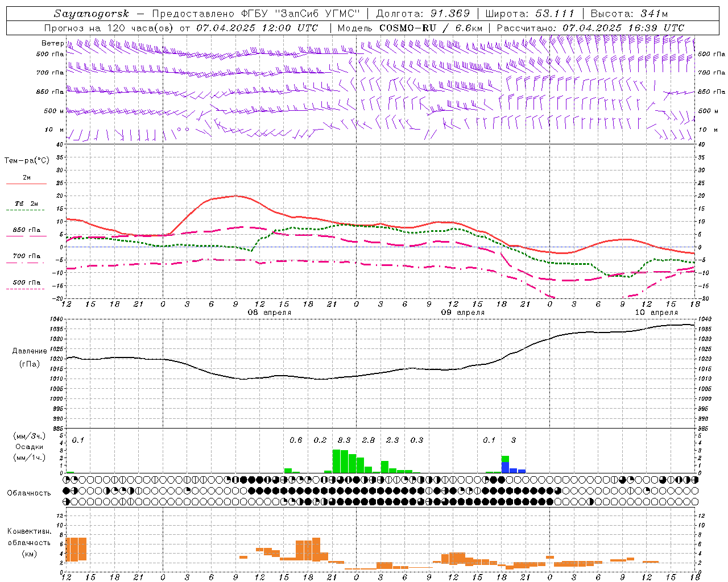The image size is (728, 582).
Task: Click "Прогноз на 120 часа(ов)" text
Action: coord(109,28)
